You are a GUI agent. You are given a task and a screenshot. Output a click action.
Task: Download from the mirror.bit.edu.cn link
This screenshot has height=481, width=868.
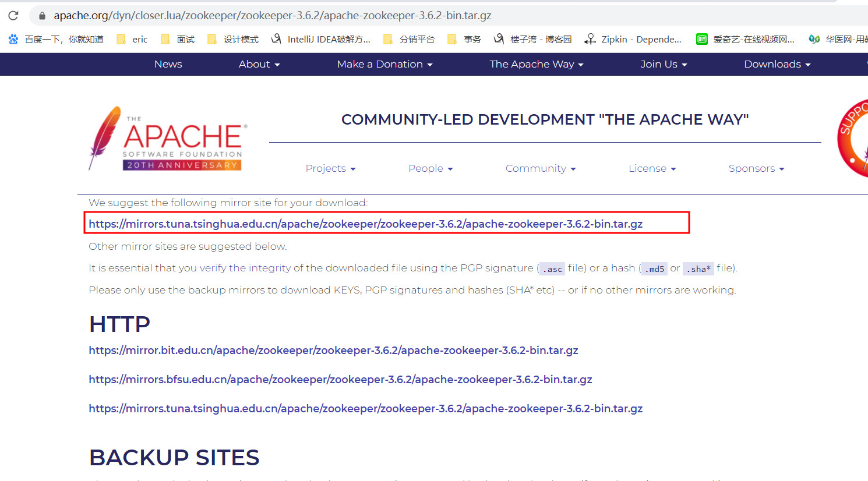333,351
